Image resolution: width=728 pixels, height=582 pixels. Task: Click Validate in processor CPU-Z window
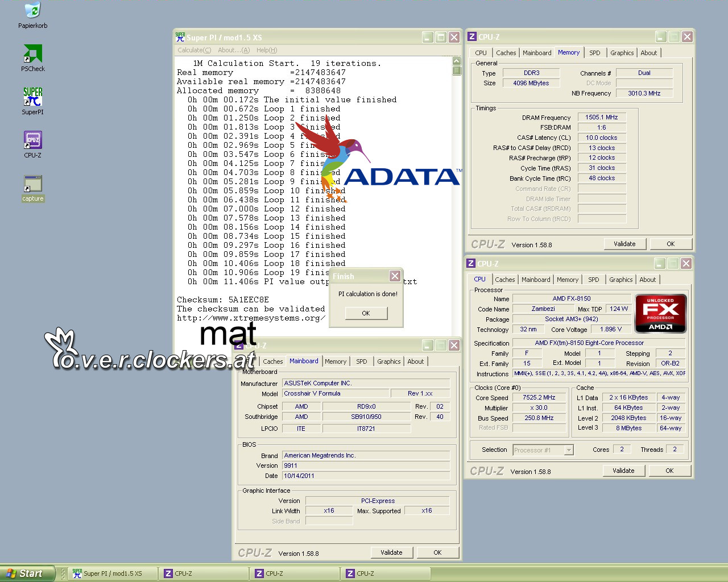click(x=623, y=471)
